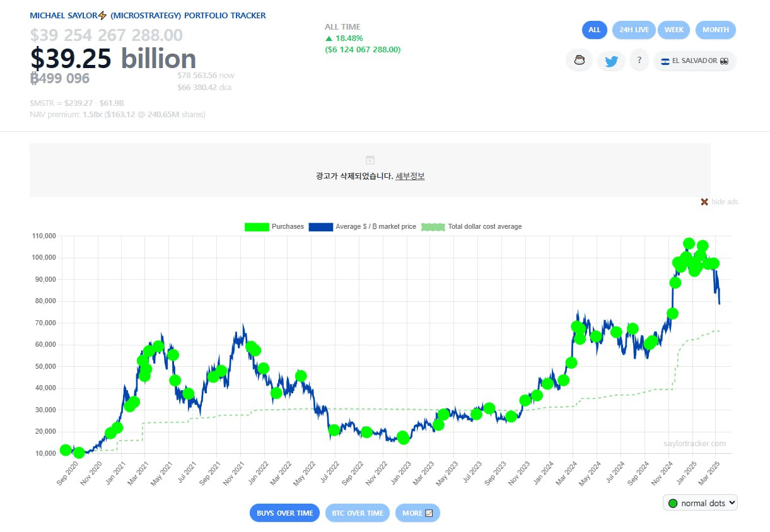Click the faded $39 254 267 288.00 figure
This screenshot has height=532, width=770.
[x=107, y=35]
